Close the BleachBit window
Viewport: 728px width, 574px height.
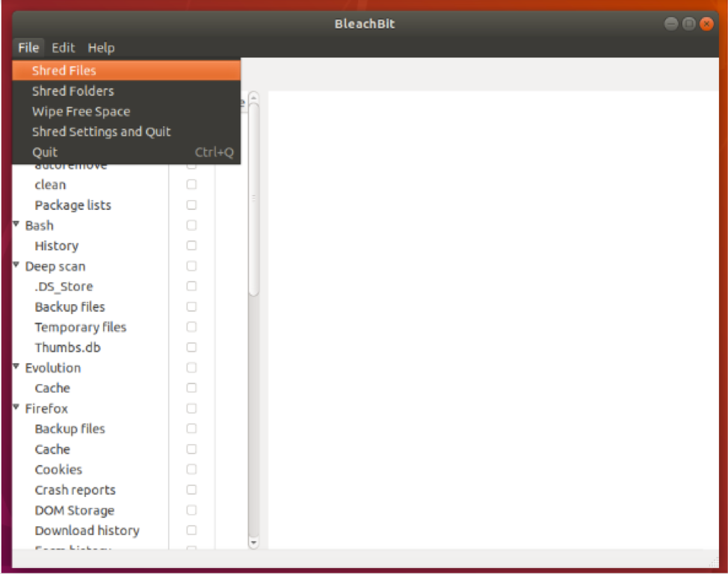click(706, 24)
